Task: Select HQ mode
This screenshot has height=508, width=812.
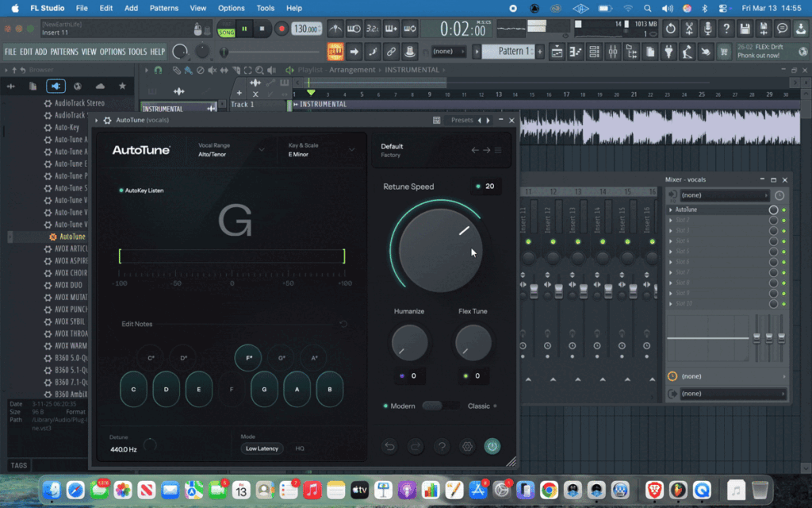Action: [300, 448]
